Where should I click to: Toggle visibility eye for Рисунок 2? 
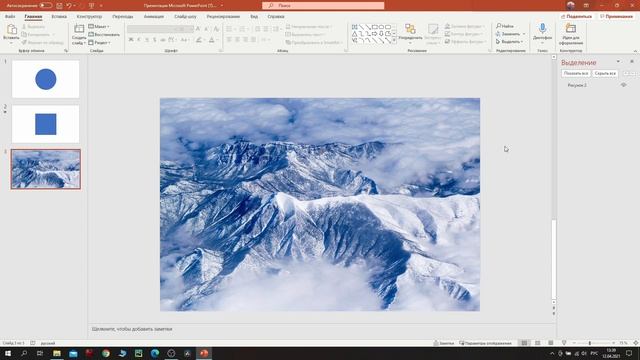coord(623,85)
